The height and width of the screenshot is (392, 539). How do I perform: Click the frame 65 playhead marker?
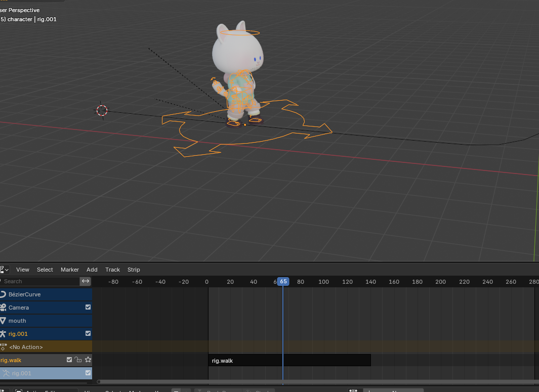tap(283, 282)
